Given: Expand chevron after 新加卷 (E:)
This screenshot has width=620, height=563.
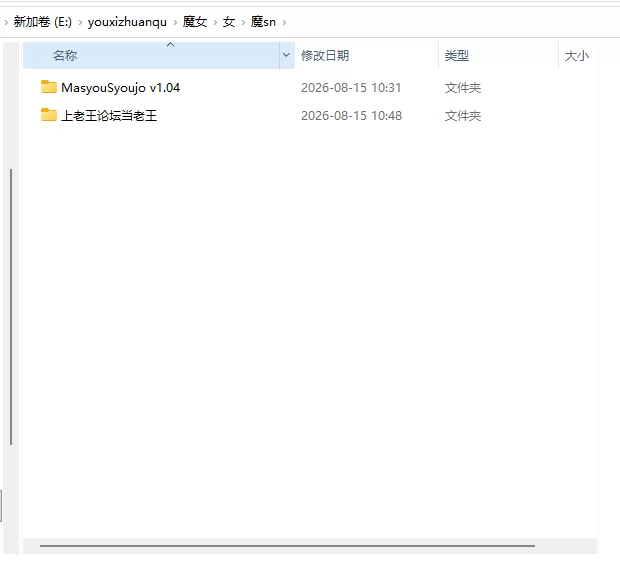Looking at the screenshot, I should click(80, 23).
